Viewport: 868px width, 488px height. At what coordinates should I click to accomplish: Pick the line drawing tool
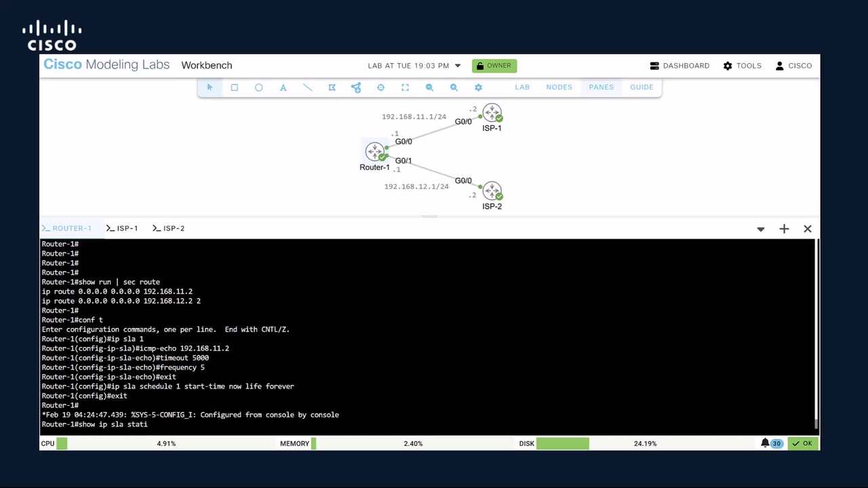point(307,87)
